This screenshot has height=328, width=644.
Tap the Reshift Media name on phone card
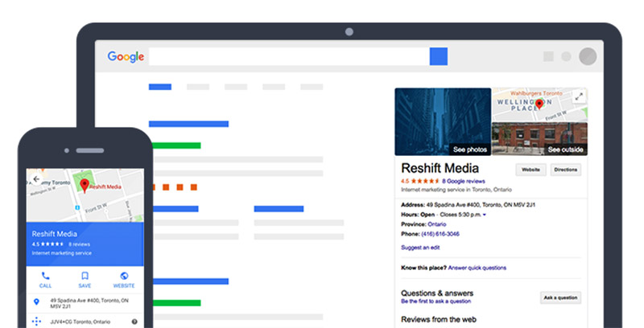point(55,234)
